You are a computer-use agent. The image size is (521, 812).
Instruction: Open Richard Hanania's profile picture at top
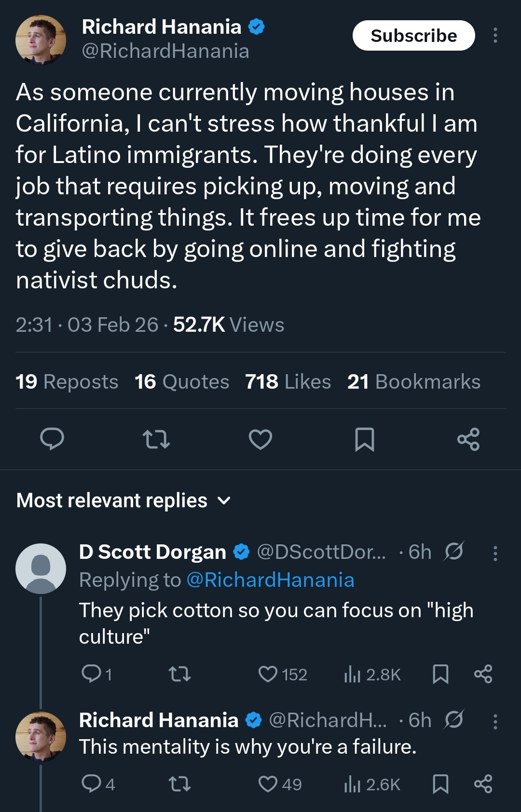tap(41, 40)
